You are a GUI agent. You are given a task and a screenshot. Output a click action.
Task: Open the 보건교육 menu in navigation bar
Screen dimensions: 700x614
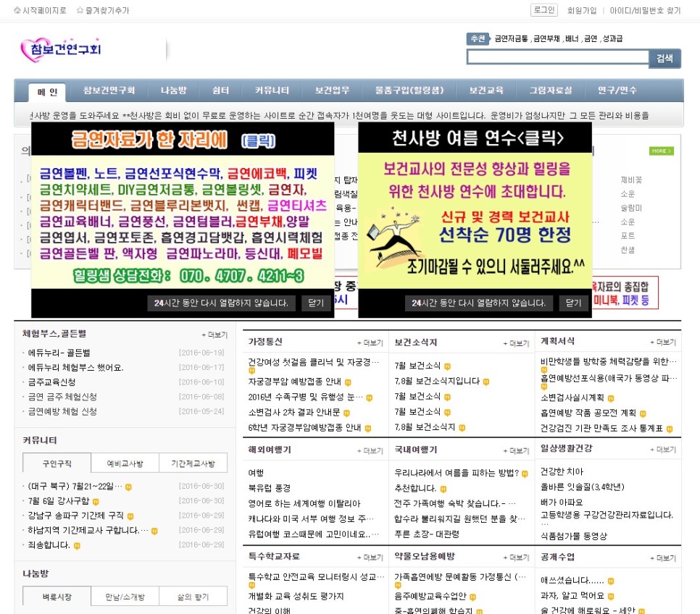486,91
